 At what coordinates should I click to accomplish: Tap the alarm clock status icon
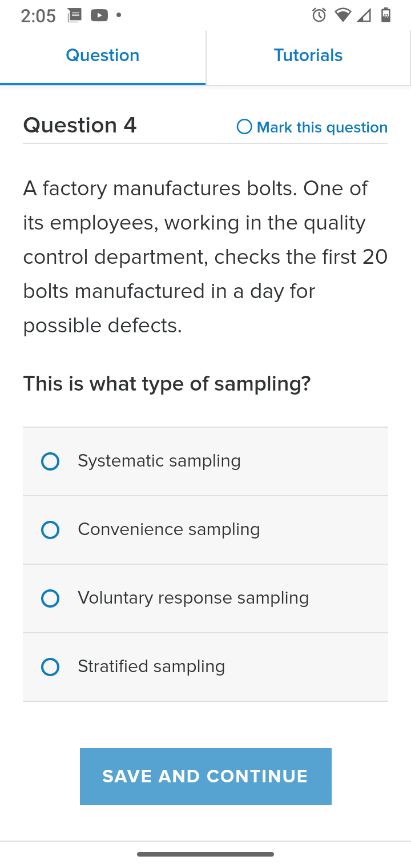click(319, 15)
